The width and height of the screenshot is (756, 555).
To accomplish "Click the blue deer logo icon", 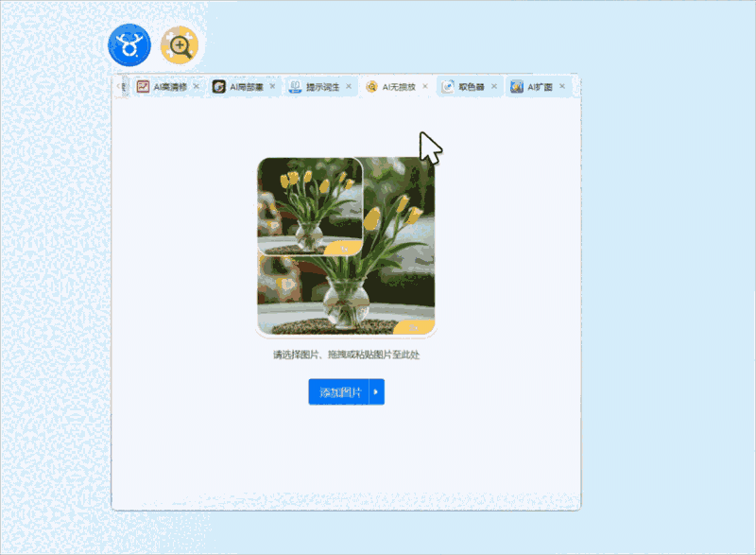I will [129, 44].
